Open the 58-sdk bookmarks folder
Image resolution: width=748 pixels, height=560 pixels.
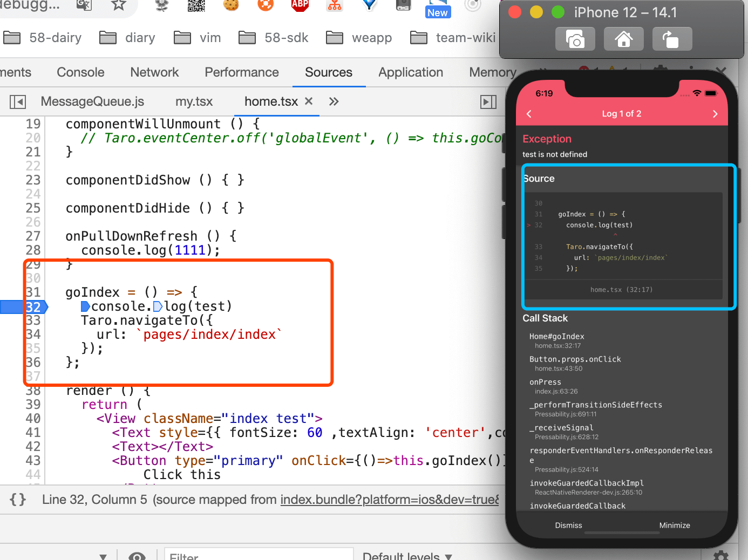(274, 38)
